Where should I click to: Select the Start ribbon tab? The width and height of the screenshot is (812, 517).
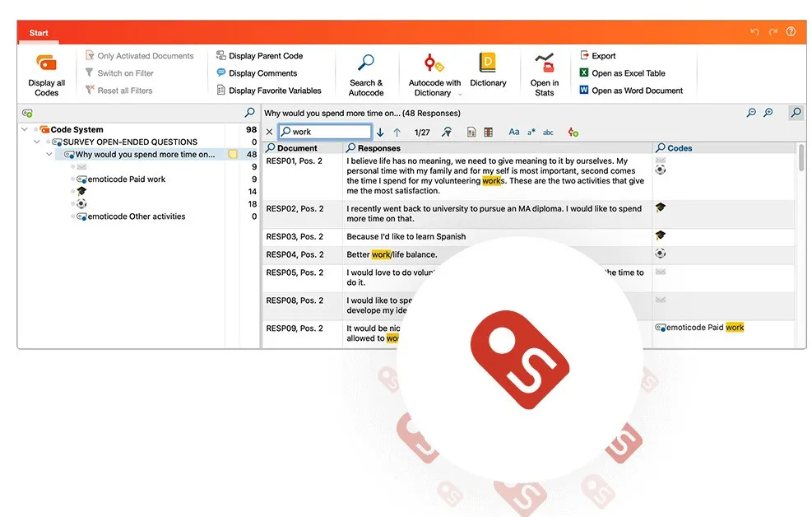tap(39, 33)
